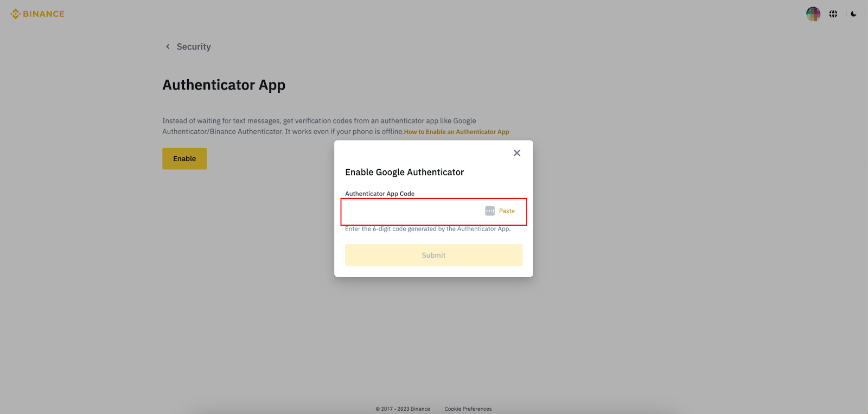Open the globe language selector
This screenshot has width=868, height=414.
(833, 14)
